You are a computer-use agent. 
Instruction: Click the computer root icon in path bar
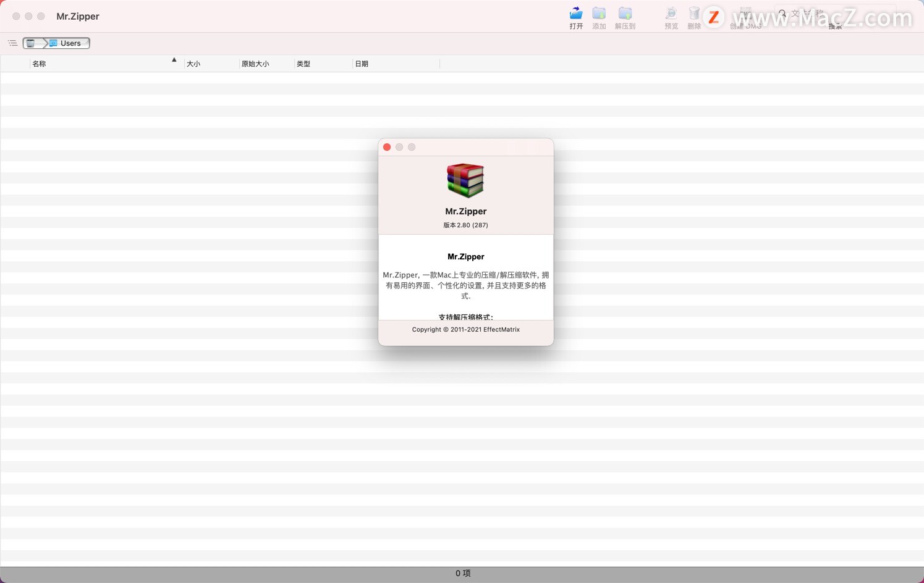[31, 43]
